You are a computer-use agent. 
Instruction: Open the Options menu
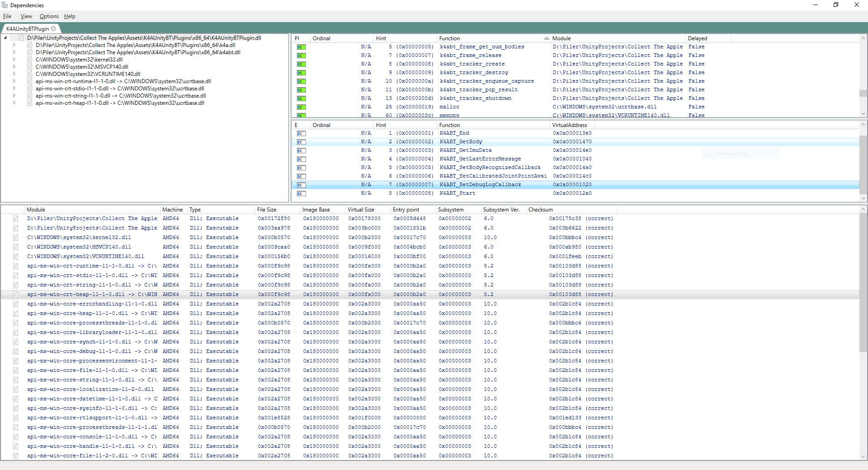(x=49, y=16)
